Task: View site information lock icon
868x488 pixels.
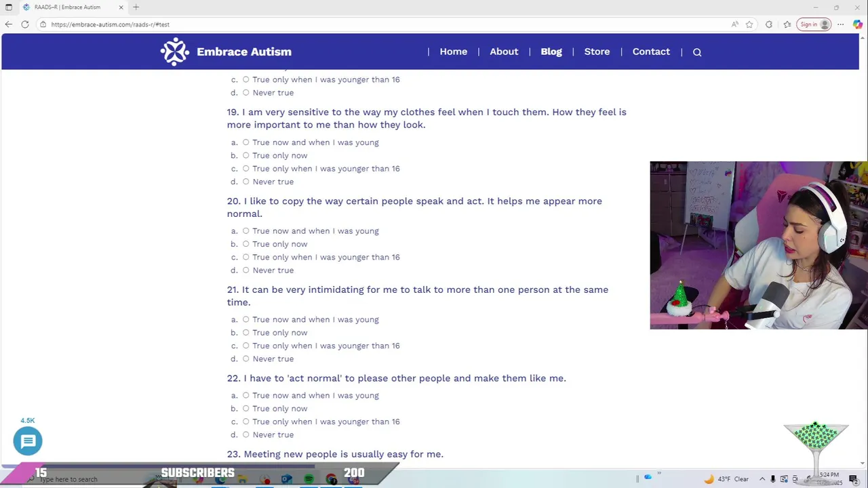Action: coord(43,24)
